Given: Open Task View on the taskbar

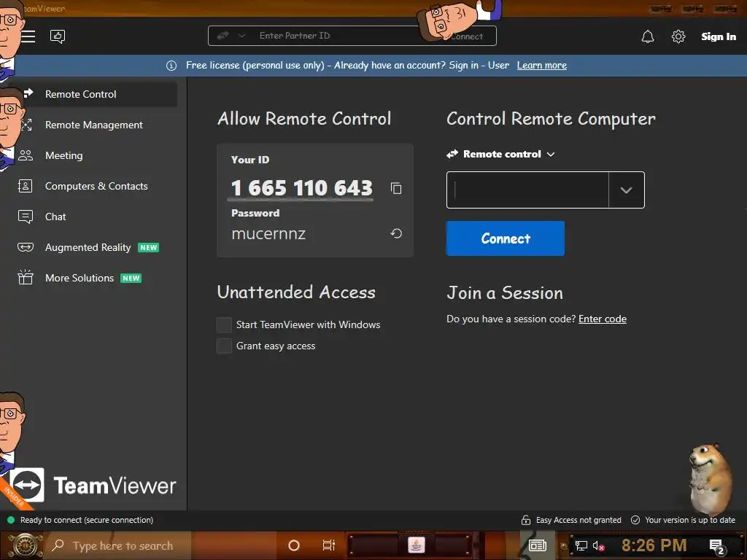Looking at the screenshot, I should click(x=329, y=545).
